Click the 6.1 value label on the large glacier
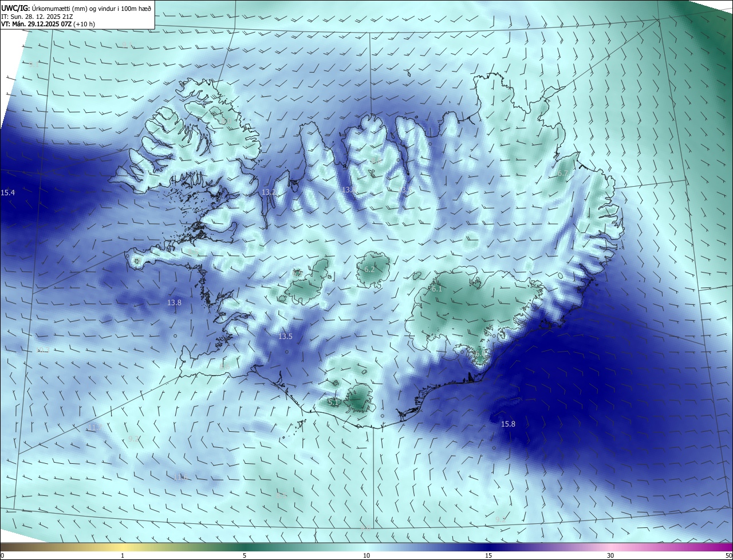The height and width of the screenshot is (560, 733). tap(437, 289)
